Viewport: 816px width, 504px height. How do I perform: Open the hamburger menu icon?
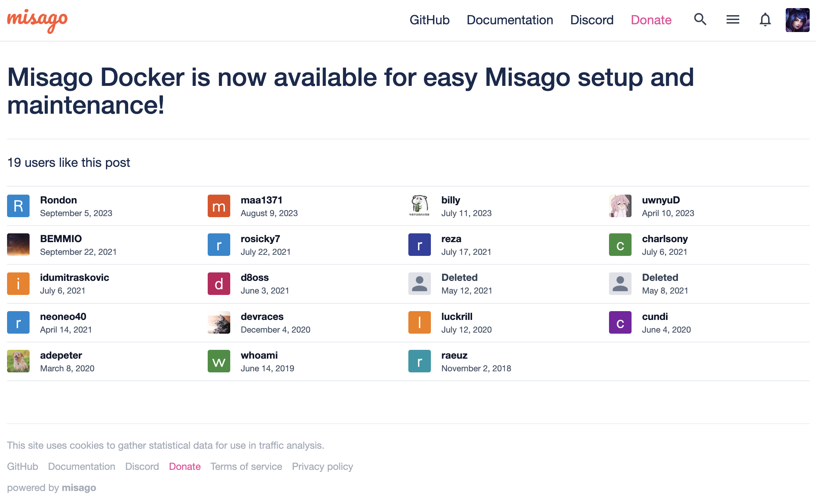[x=733, y=20]
